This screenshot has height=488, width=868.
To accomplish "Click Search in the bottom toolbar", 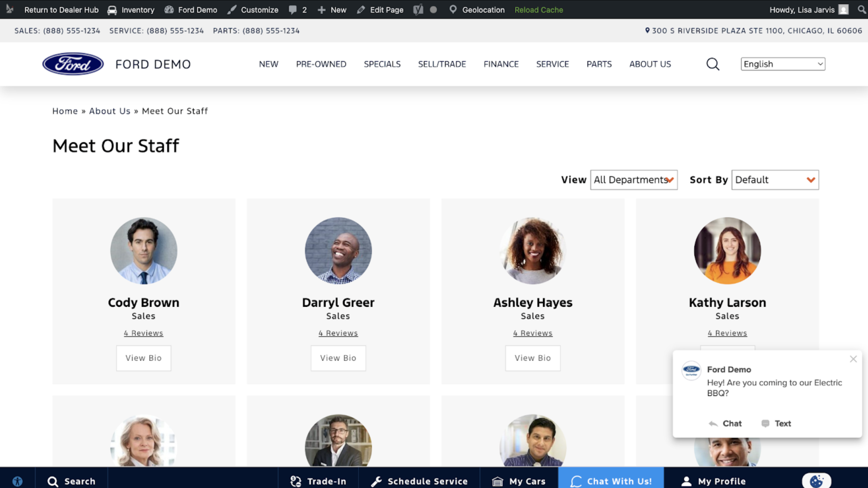I will point(72,481).
